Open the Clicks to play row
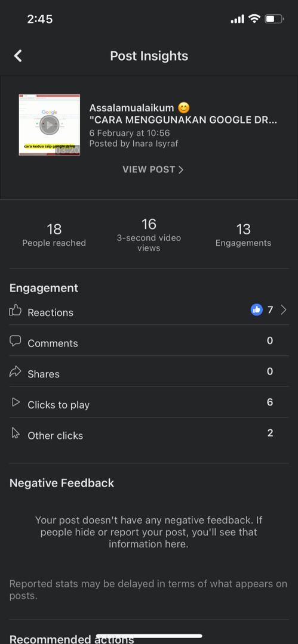The width and height of the screenshot is (298, 644). click(149, 402)
